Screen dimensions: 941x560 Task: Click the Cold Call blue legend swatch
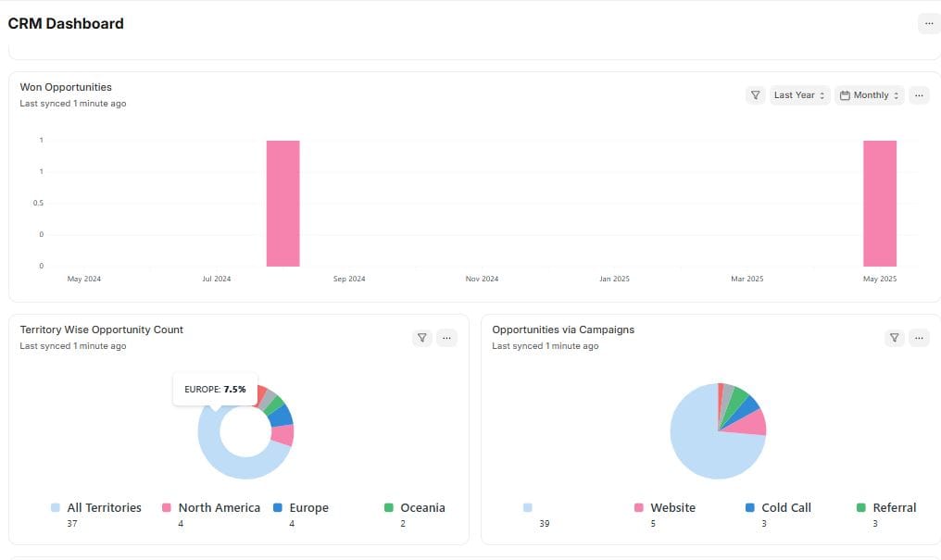(x=750, y=508)
